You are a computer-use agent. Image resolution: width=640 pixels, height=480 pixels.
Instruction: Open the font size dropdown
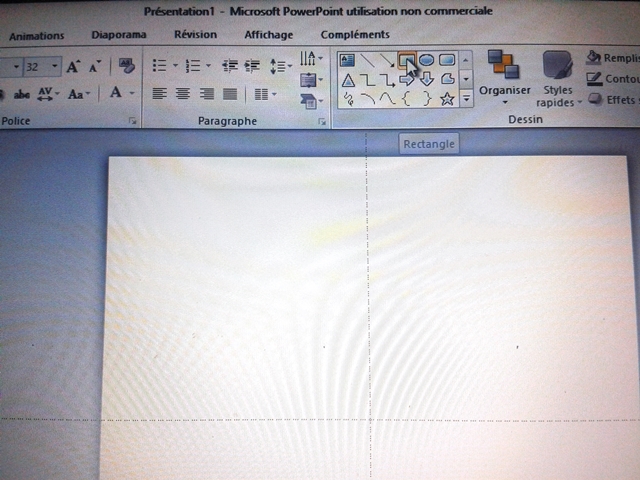click(x=54, y=67)
